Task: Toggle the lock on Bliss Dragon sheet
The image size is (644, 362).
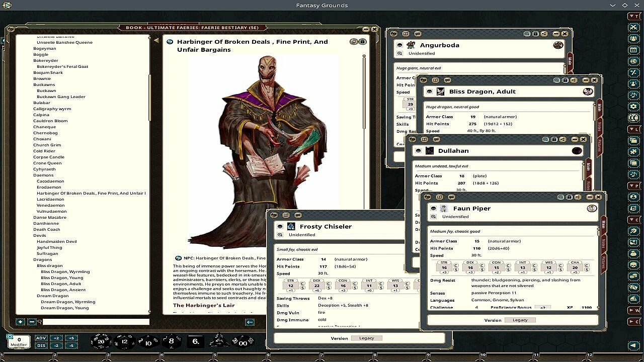Action: 565,80
